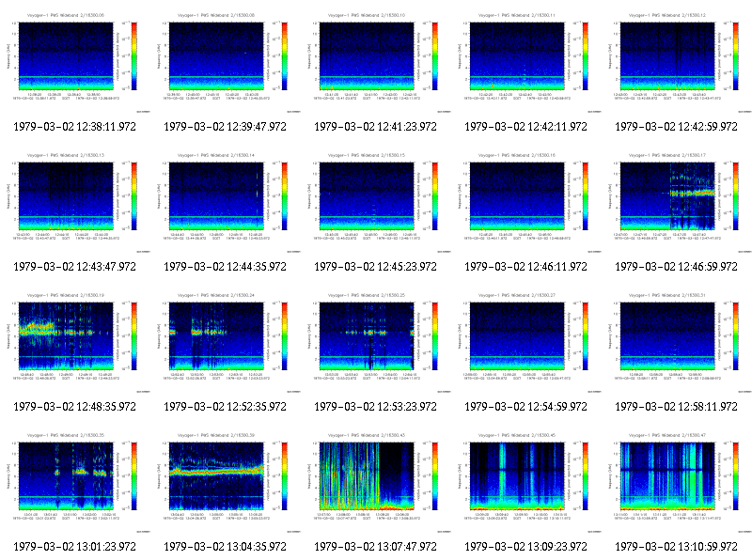The width and height of the screenshot is (752, 560).
Task: Click the caption 1979-03-02 12:39:47.972
Action: point(225,127)
